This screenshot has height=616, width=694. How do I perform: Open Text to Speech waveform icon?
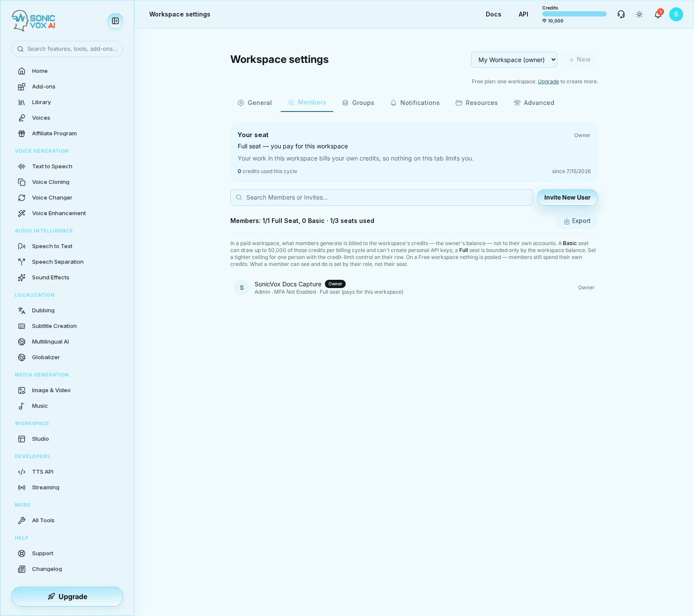click(22, 167)
